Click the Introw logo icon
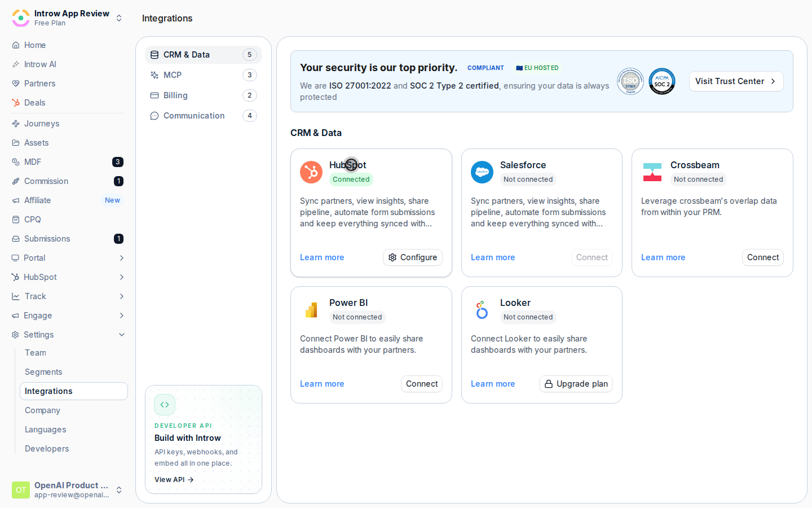 point(21,18)
